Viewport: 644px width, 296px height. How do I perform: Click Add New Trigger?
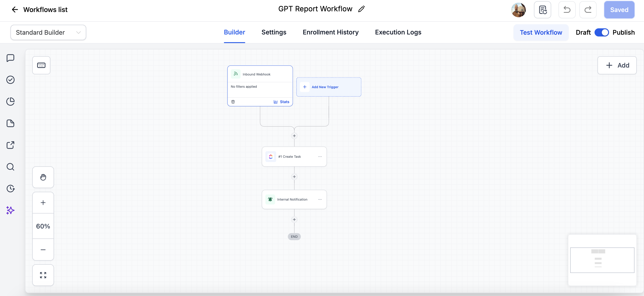[329, 87]
